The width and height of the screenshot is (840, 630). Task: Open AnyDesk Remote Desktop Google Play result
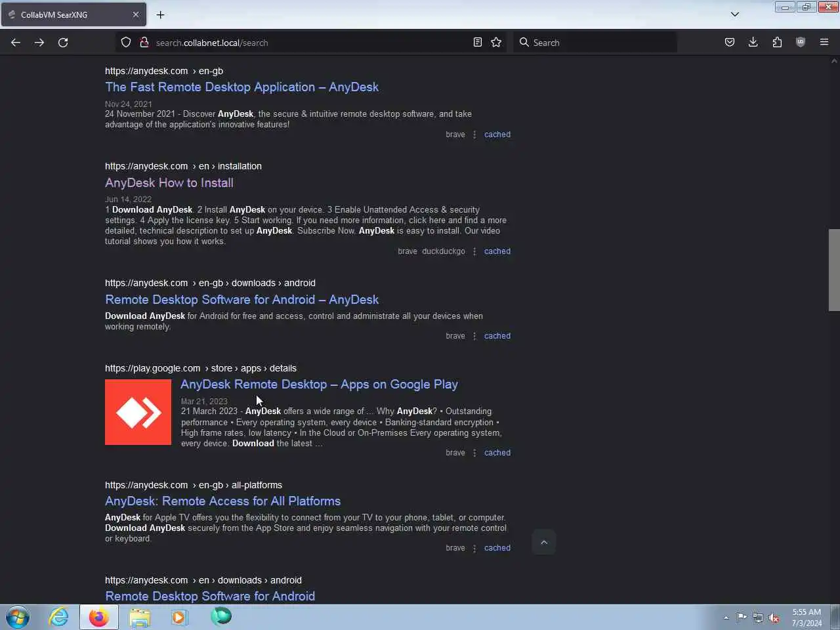319,385
